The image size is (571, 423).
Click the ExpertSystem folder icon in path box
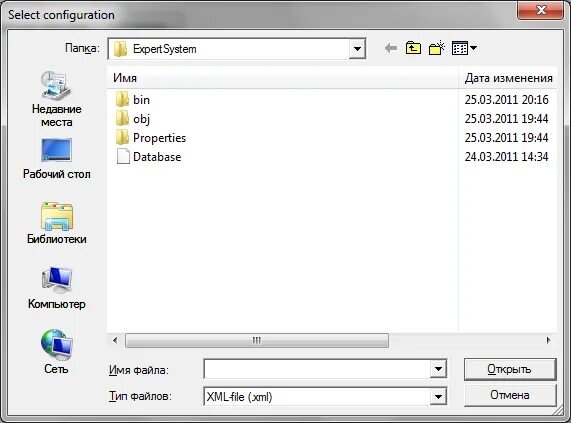121,49
